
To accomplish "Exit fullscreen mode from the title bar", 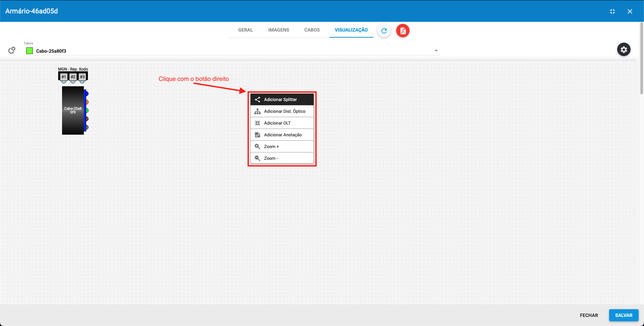I will (612, 11).
